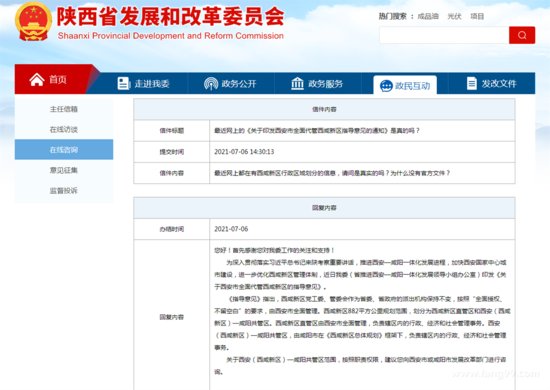
Task: Select 在线咨询 in the sidebar
Action: point(64,150)
